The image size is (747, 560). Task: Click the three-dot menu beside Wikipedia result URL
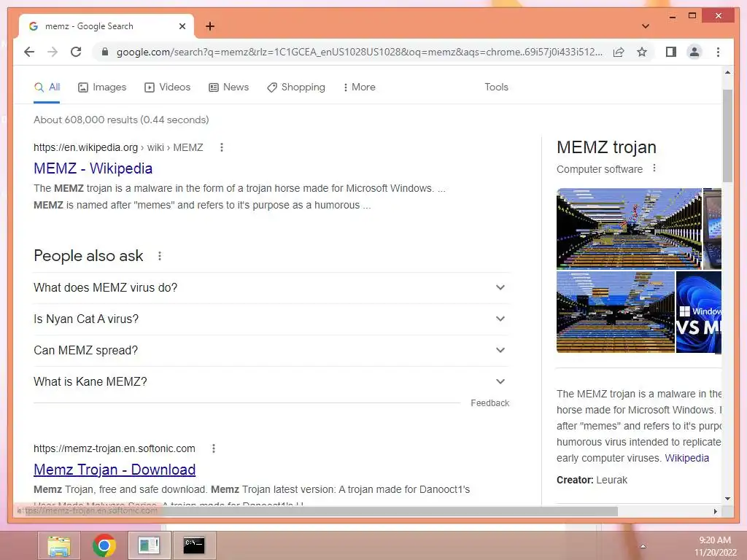pos(222,147)
